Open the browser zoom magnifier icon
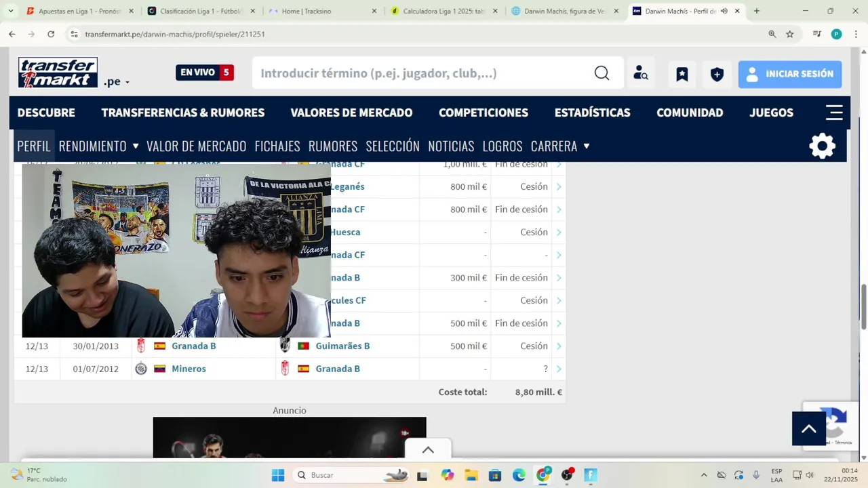Viewport: 868px width, 488px height. pos(772,34)
